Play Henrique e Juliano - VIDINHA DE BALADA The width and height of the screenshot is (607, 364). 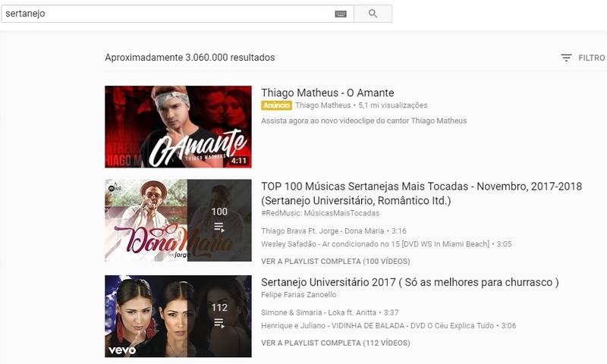pyautogui.click(x=388, y=326)
